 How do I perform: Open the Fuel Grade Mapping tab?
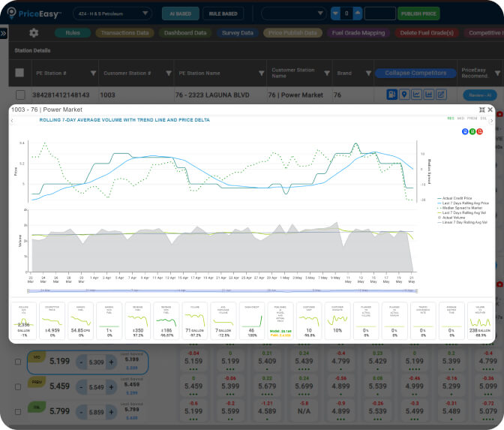click(x=358, y=33)
